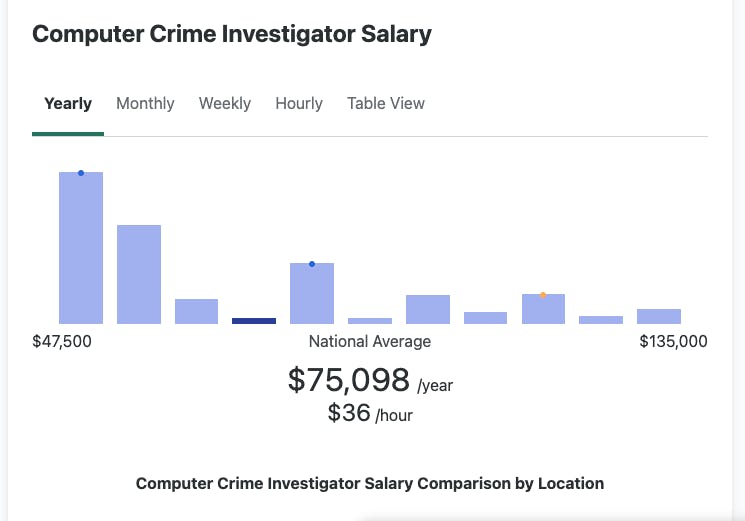Click the $47,500 minimum salary label

[x=62, y=341]
